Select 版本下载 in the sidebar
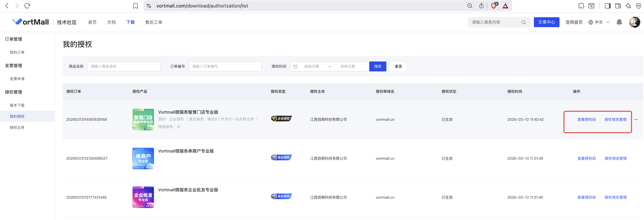Screen dimensions: 644x220 [x=17, y=105]
